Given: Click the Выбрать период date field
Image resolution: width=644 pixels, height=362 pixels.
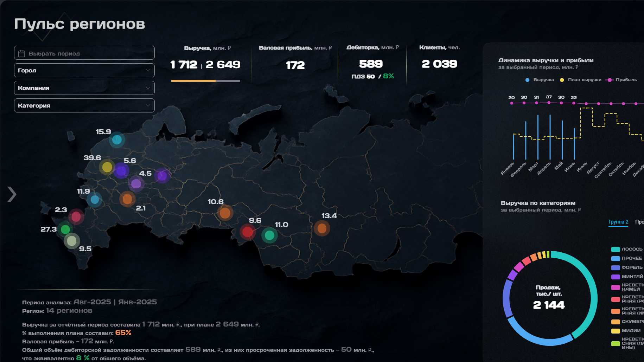Looking at the screenshot, I should click(x=84, y=53).
